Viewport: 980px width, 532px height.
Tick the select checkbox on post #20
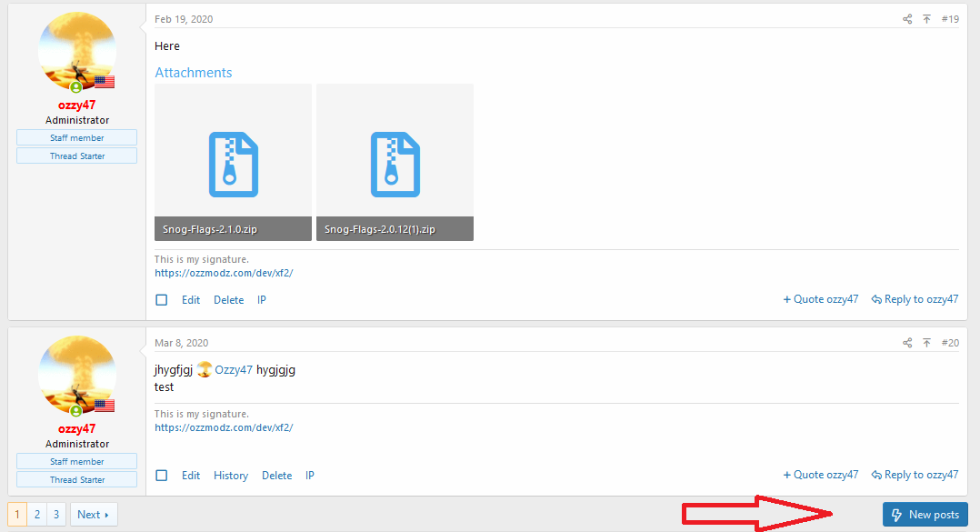coord(162,476)
